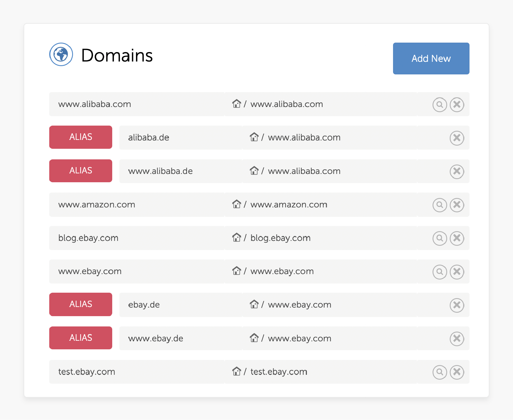Delete the www.amazon.com domain

pos(457,205)
